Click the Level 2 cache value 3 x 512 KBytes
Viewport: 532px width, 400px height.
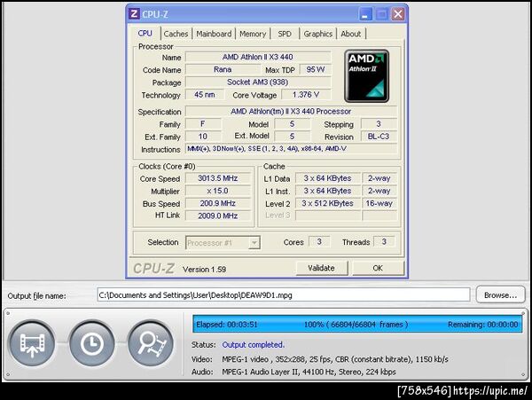pyautogui.click(x=328, y=204)
